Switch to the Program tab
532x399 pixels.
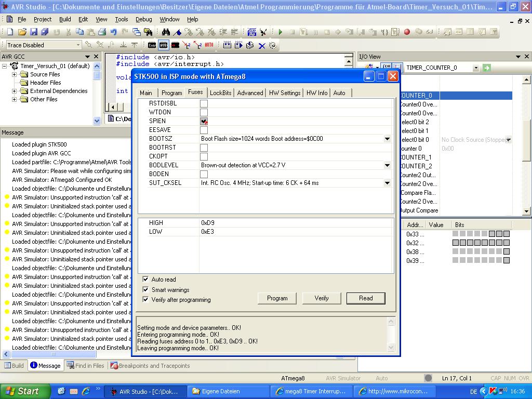click(x=171, y=93)
